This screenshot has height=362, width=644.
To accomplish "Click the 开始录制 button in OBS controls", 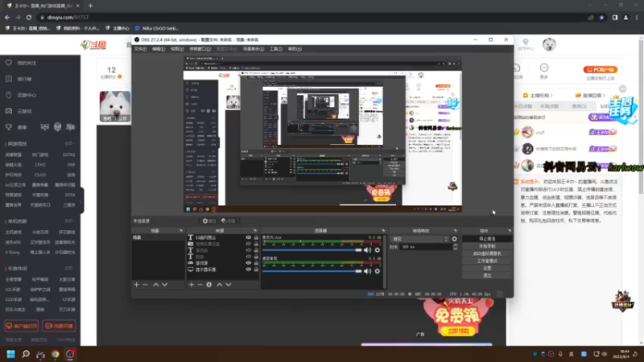I will (487, 246).
